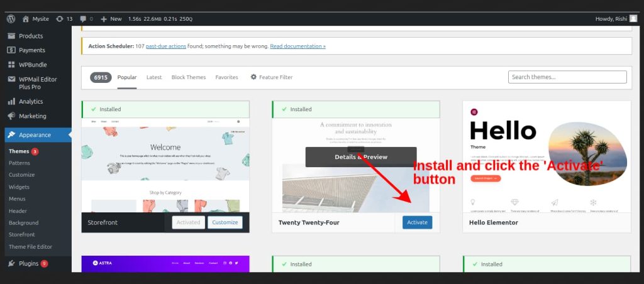Click the Twenty Twenty-Four theme name
The height and width of the screenshot is (284, 644).
point(309,223)
